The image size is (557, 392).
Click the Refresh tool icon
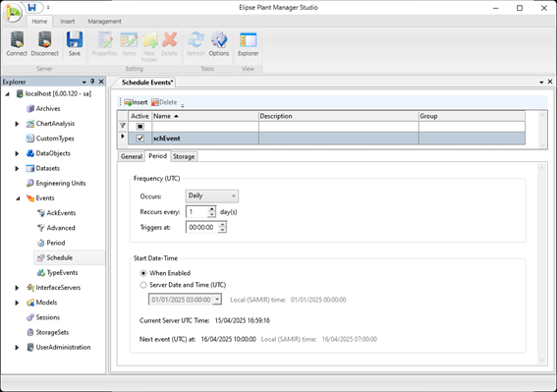coord(195,43)
